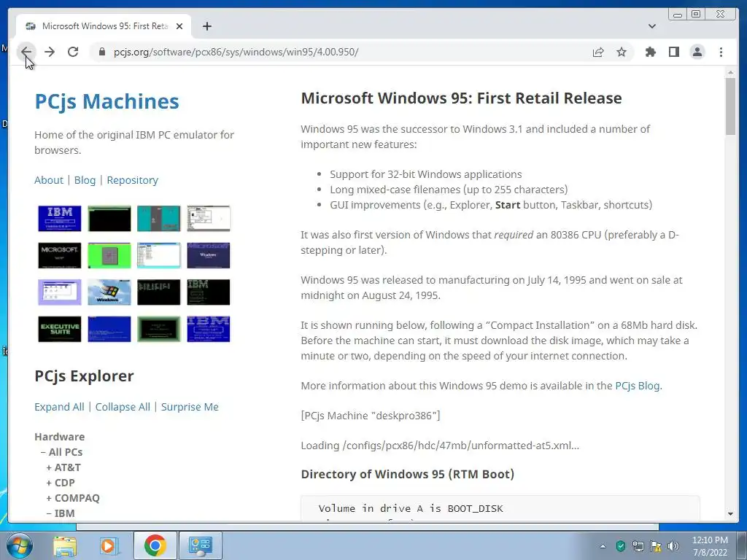747x560 pixels.
Task: Close the Microsoft Windows 95 tab
Action: click(x=179, y=26)
